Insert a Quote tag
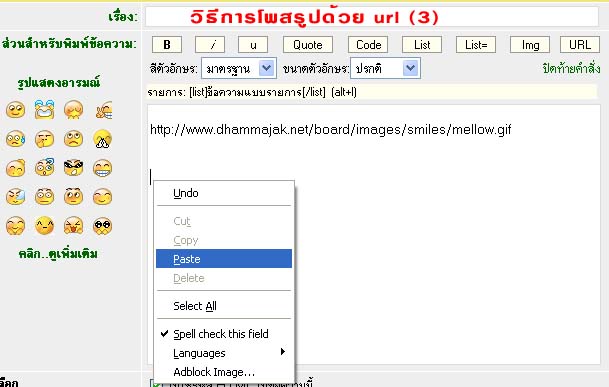The width and height of the screenshot is (609, 387). [308, 45]
